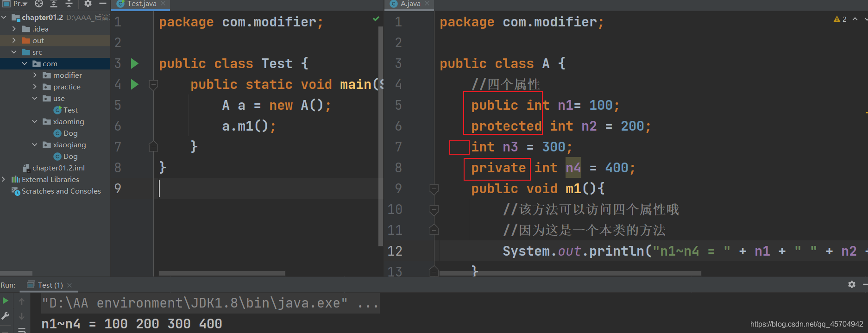868x333 pixels.
Task: Click fold end marker at line 7 in Test.java
Action: tap(153, 147)
